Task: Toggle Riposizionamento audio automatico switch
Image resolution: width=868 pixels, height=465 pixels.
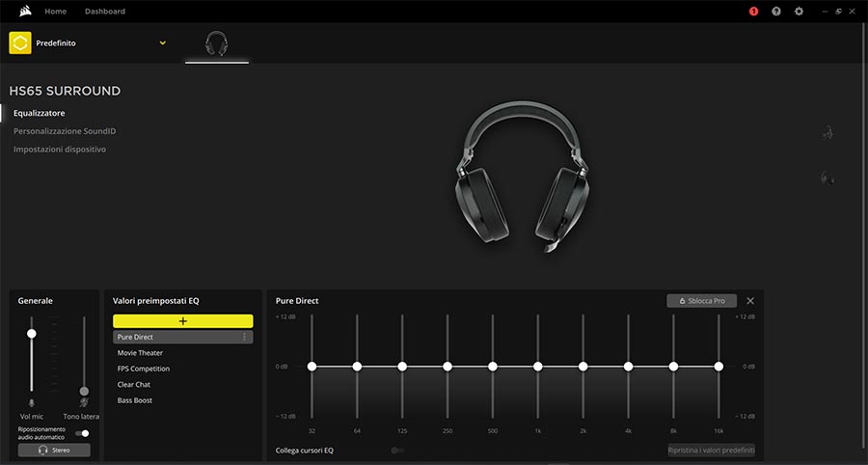Action: pyautogui.click(x=83, y=433)
